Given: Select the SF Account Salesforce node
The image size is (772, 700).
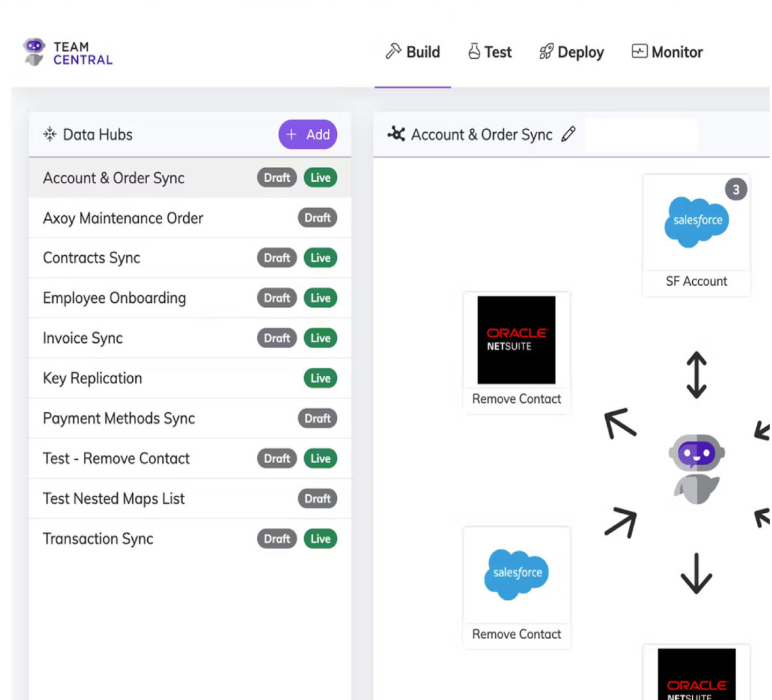Looking at the screenshot, I should tap(696, 223).
